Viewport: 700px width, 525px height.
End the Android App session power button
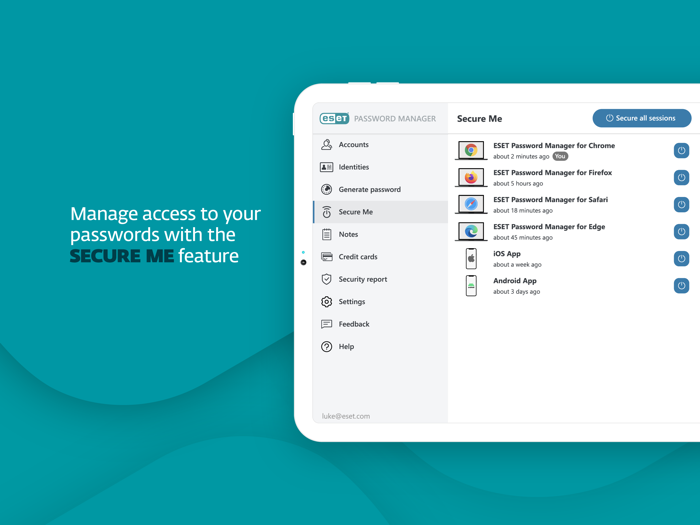point(681,286)
